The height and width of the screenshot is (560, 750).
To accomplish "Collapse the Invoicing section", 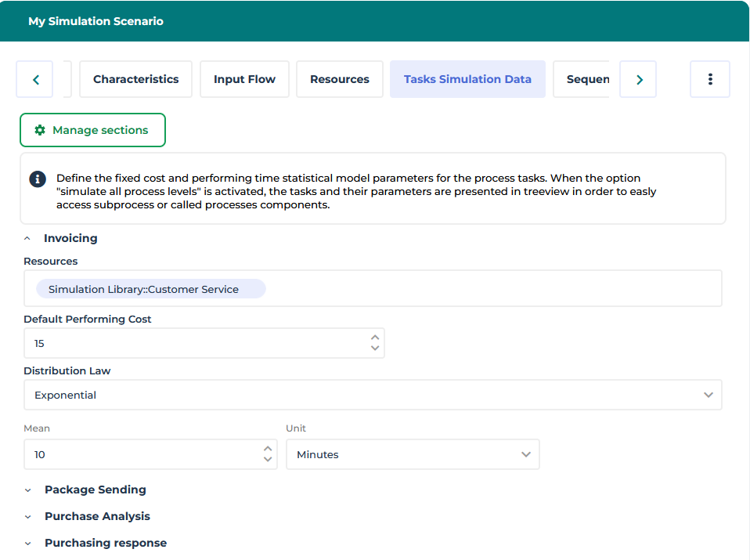I will [x=27, y=238].
